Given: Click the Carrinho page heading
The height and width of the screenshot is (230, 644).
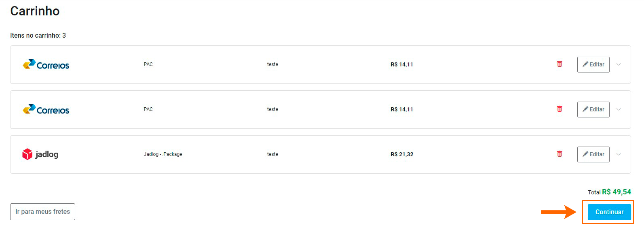Looking at the screenshot, I should [35, 11].
